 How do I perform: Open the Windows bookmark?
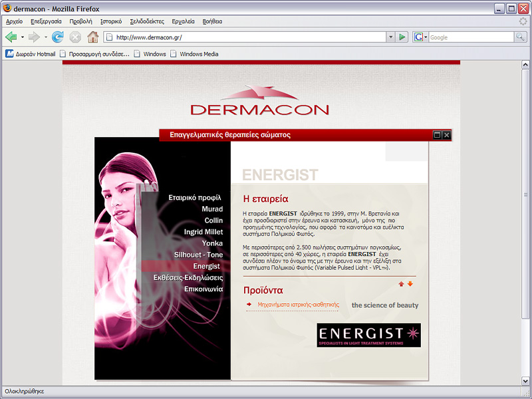(x=150, y=54)
